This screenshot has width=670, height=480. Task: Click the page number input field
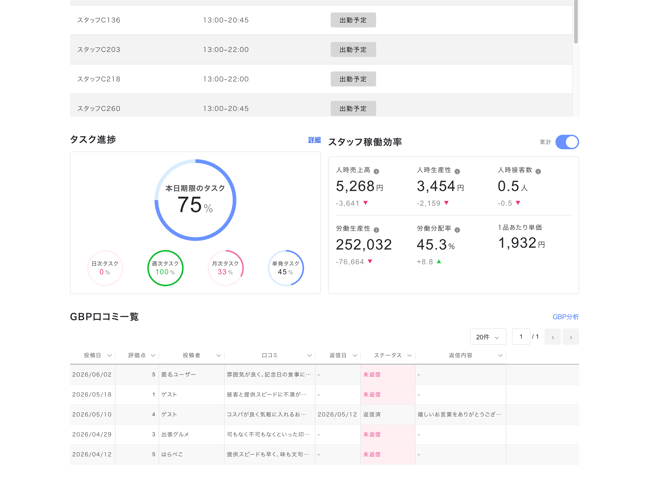521,337
